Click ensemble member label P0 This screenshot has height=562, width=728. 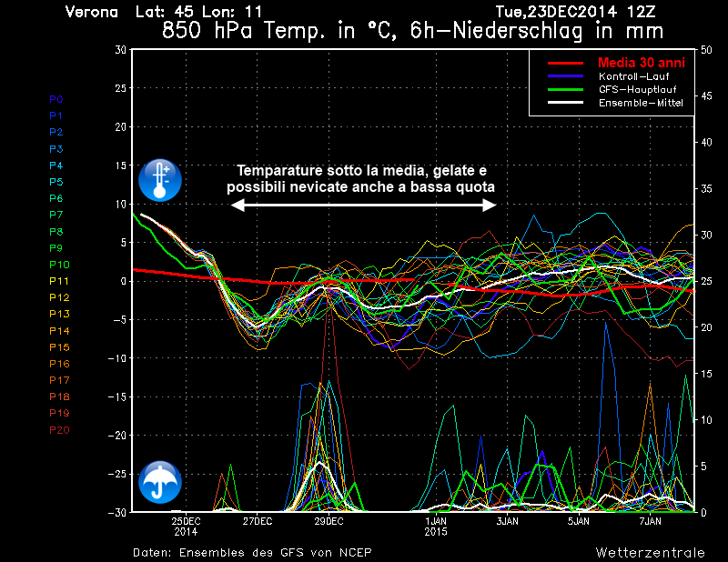pyautogui.click(x=56, y=99)
